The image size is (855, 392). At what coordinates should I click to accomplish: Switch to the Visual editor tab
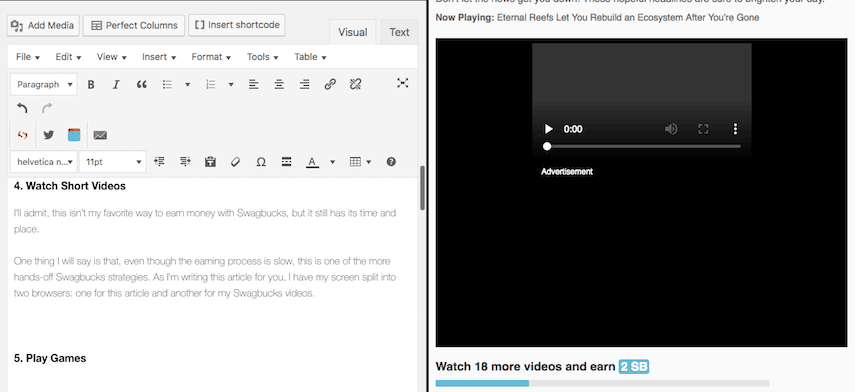click(x=353, y=32)
